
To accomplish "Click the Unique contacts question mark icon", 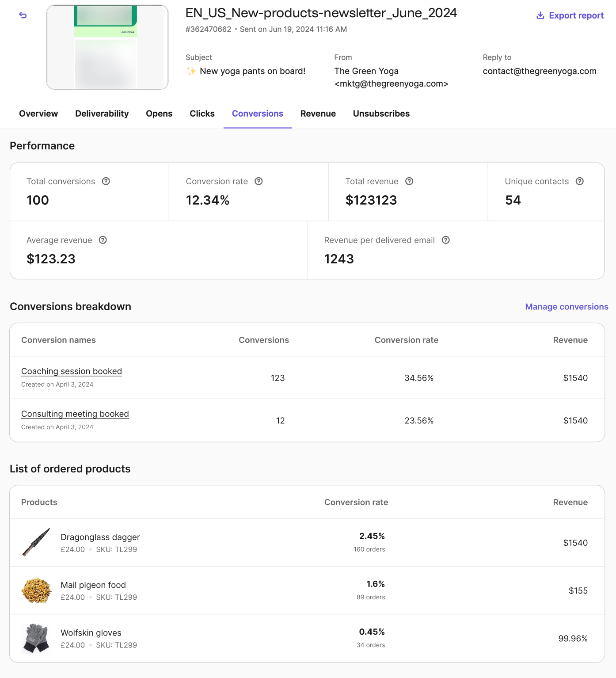I will [579, 181].
